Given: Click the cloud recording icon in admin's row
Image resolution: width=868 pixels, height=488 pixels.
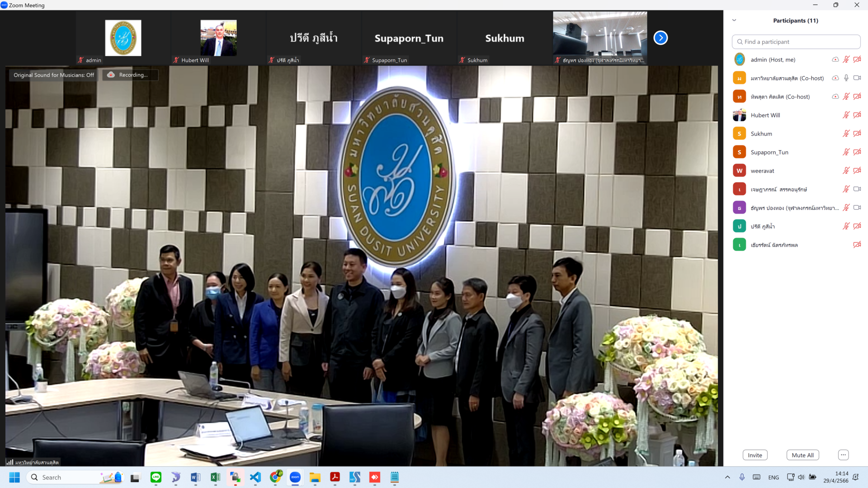Looking at the screenshot, I should 835,60.
